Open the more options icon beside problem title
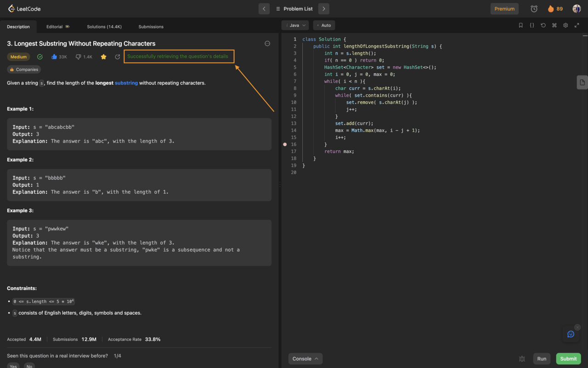This screenshot has width=588, height=368. [x=267, y=43]
